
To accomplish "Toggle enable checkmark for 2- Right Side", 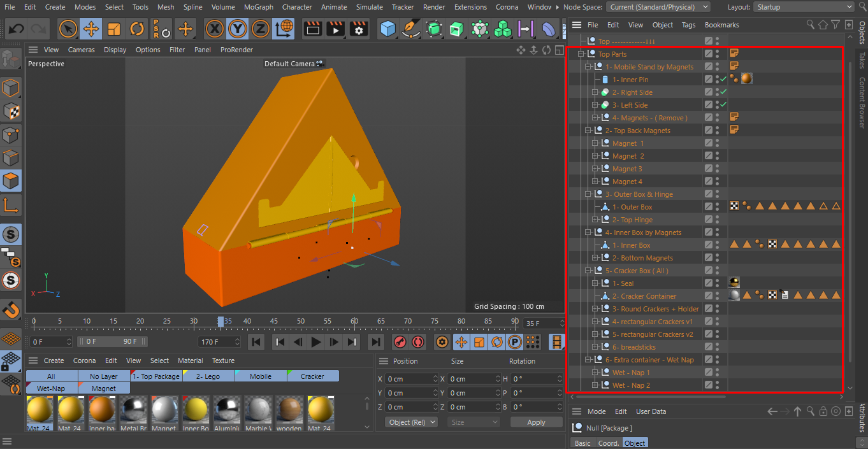I will click(723, 92).
